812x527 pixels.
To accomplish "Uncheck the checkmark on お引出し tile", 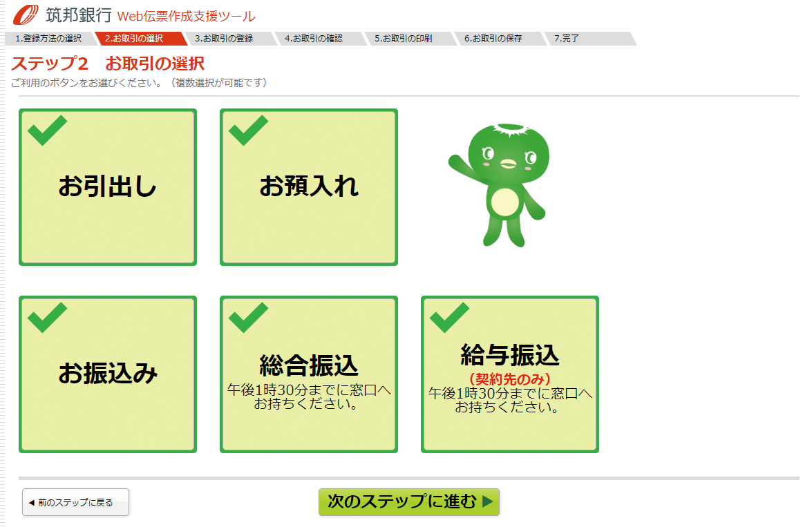I will pos(47,131).
